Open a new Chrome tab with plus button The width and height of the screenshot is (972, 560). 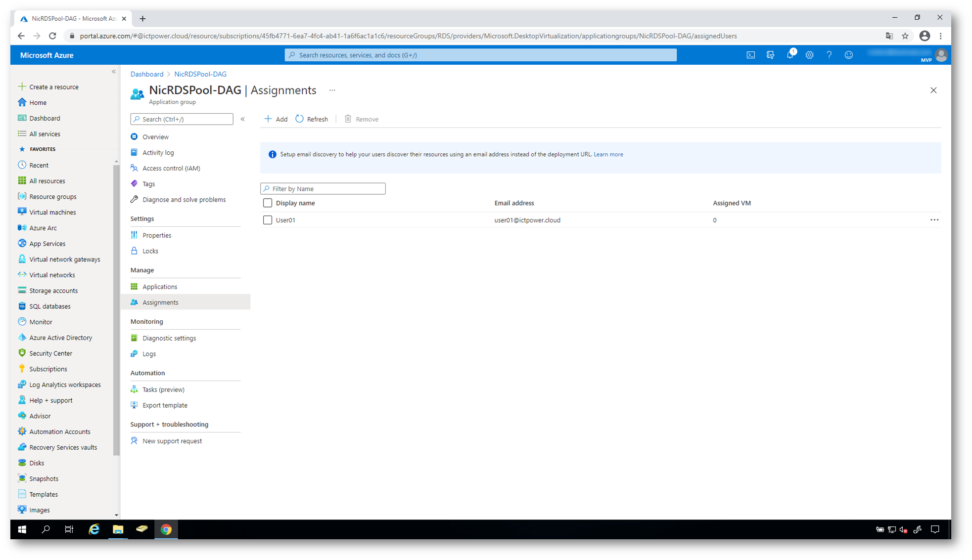142,19
